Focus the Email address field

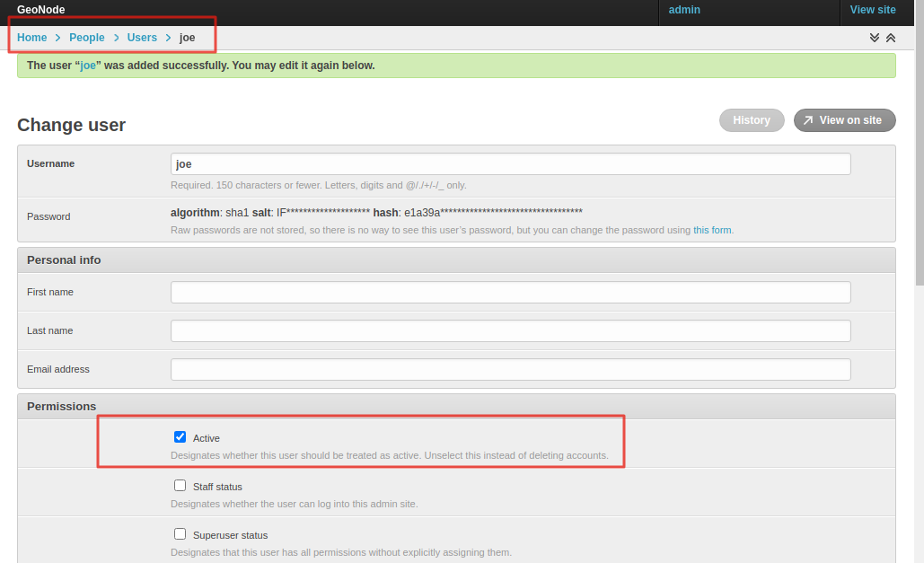coord(510,370)
